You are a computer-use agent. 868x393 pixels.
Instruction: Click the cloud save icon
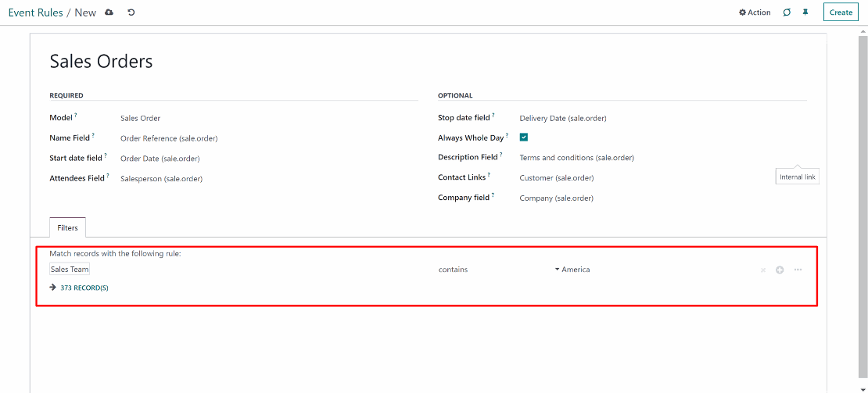point(109,13)
